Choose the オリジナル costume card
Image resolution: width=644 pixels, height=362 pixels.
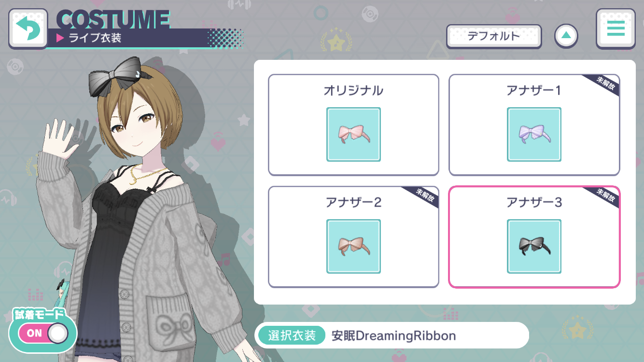(x=353, y=125)
